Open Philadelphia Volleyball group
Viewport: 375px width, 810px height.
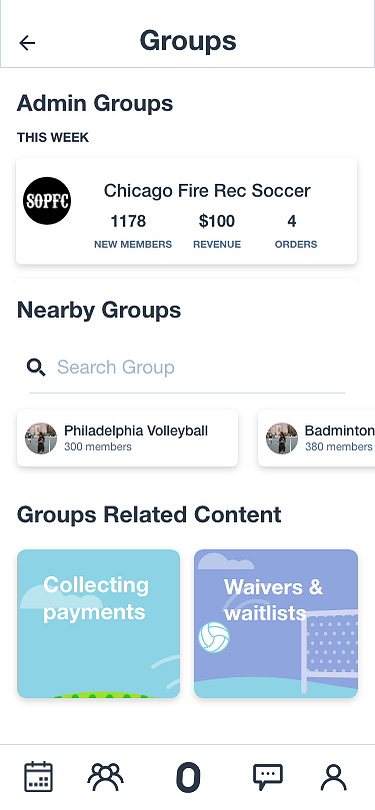128,438
